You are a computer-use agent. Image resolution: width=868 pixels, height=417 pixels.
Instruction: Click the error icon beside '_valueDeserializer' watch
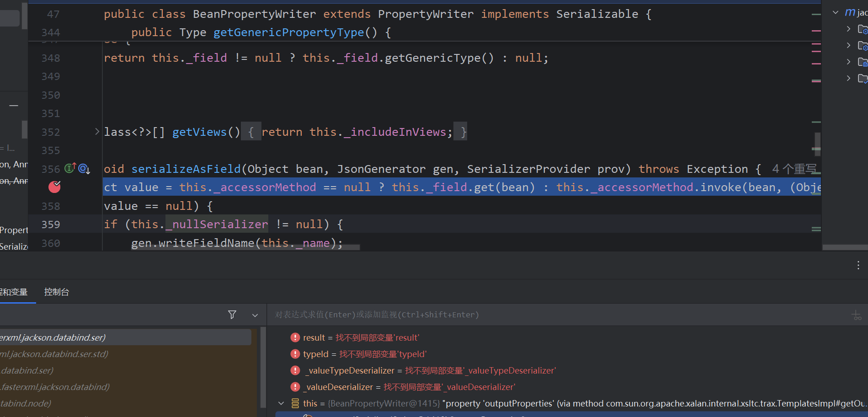295,387
